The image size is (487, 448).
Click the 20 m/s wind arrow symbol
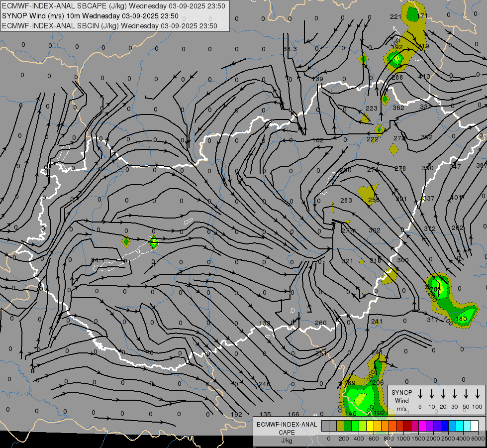tap(443, 393)
